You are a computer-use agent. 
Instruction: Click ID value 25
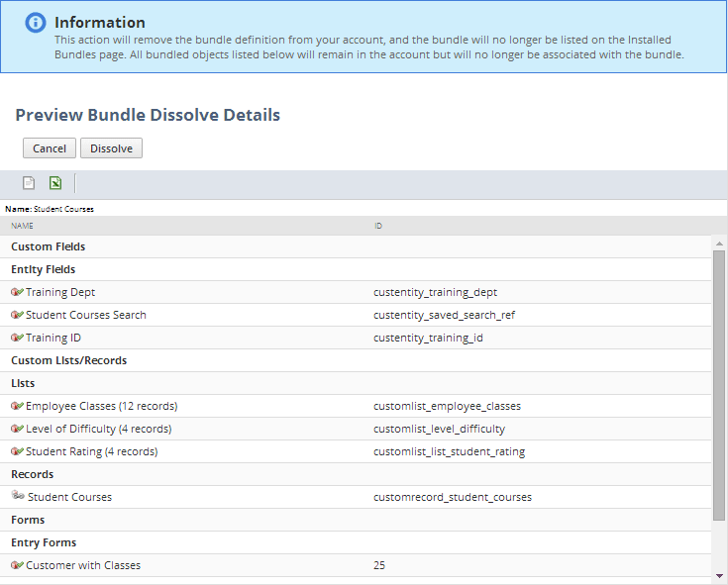(x=379, y=565)
